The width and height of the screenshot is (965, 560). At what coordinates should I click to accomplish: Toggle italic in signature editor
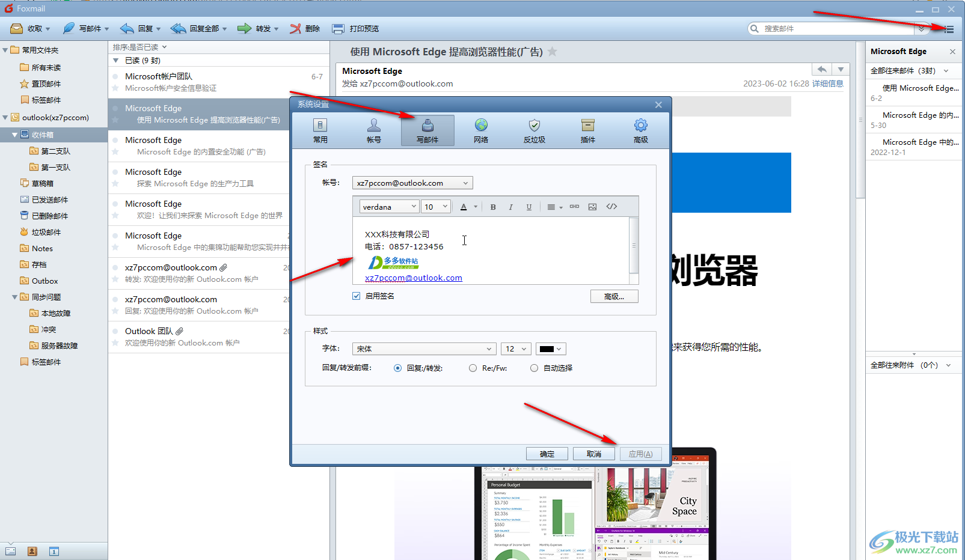[511, 207]
